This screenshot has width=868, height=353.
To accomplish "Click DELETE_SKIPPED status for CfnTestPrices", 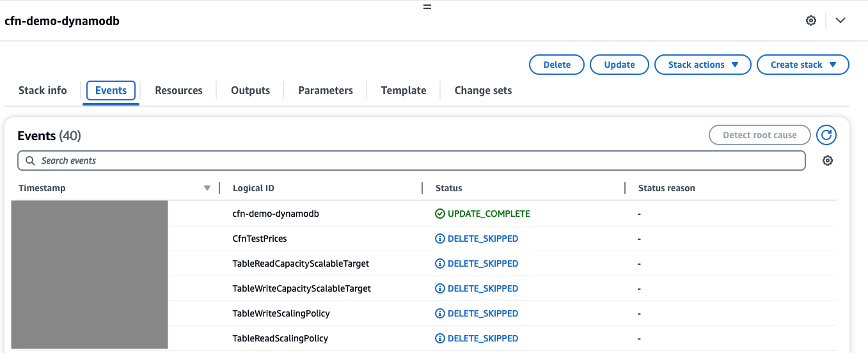I will (x=483, y=239).
